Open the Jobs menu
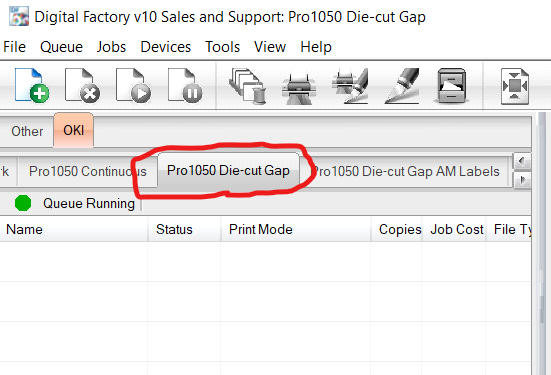This screenshot has height=375, width=551. (x=111, y=47)
